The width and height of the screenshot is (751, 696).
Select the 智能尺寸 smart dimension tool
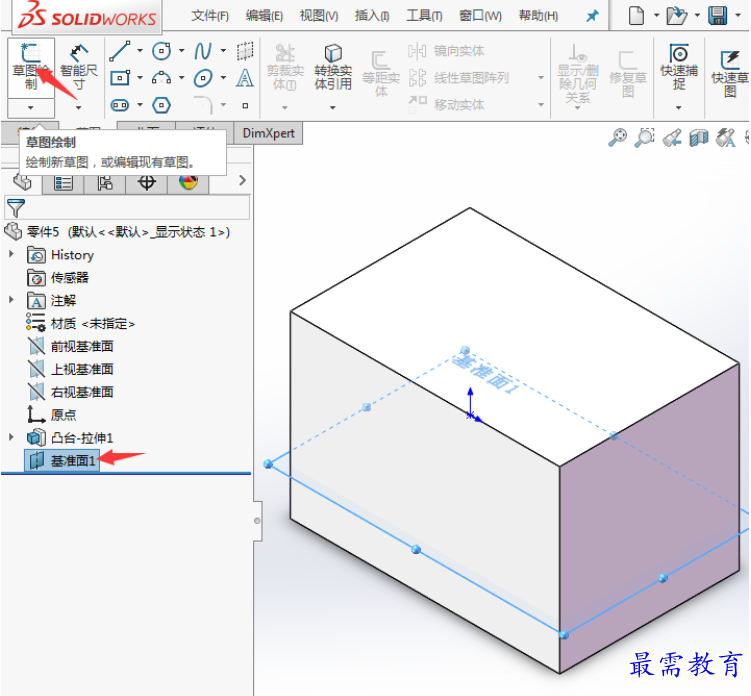point(79,68)
